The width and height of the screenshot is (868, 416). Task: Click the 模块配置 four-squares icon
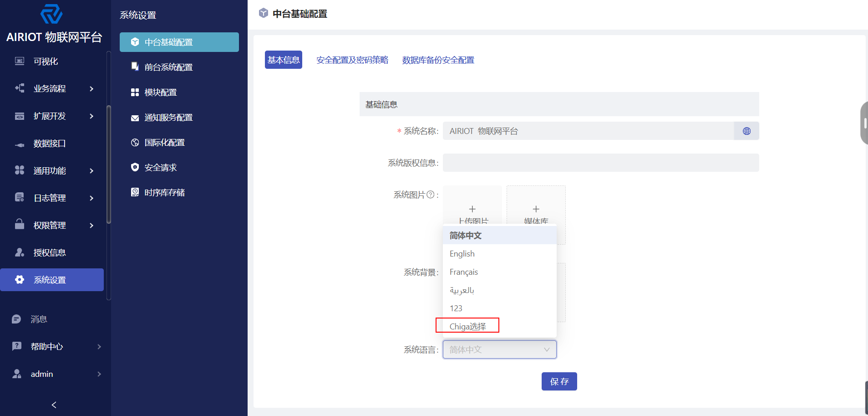point(135,92)
